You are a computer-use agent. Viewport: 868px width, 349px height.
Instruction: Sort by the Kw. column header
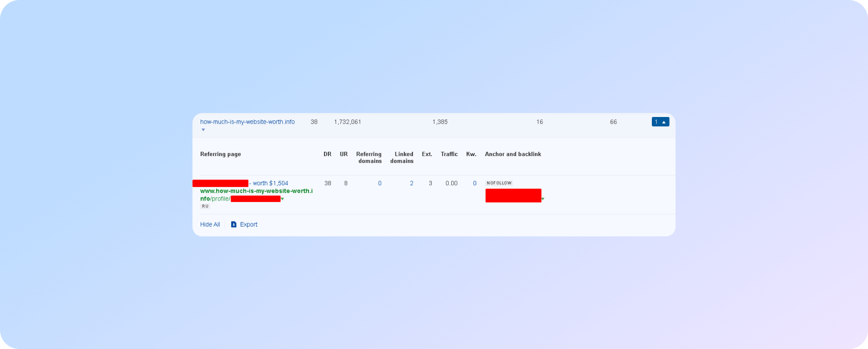click(x=471, y=154)
